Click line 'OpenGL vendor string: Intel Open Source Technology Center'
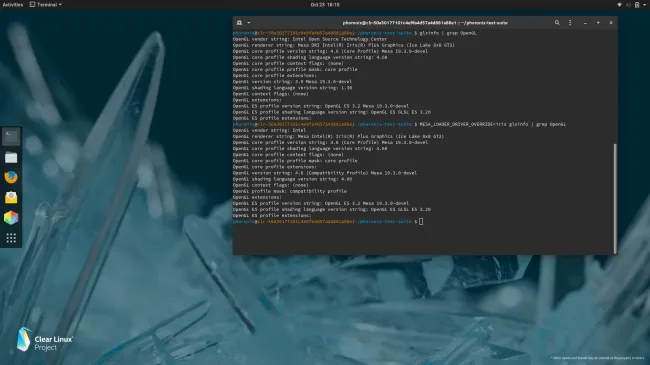Image resolution: width=650 pixels, height=365 pixels. (310, 39)
